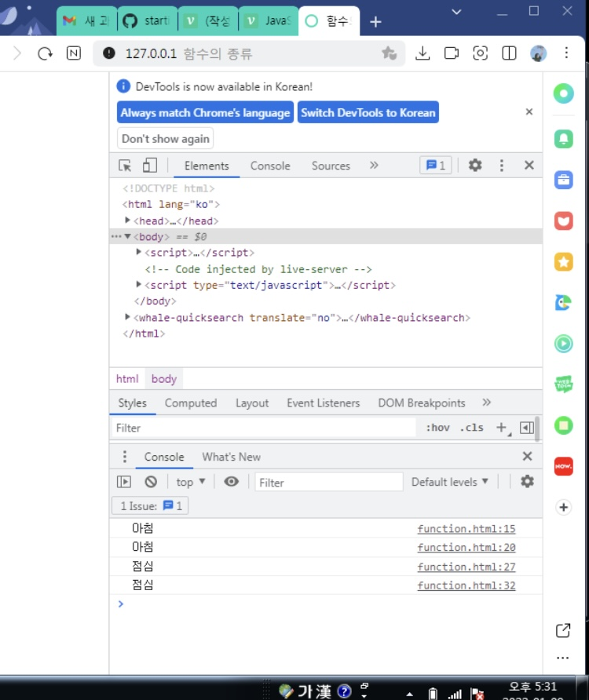Add a sidebar panel with plus
This screenshot has height=700, width=589.
coord(564,507)
